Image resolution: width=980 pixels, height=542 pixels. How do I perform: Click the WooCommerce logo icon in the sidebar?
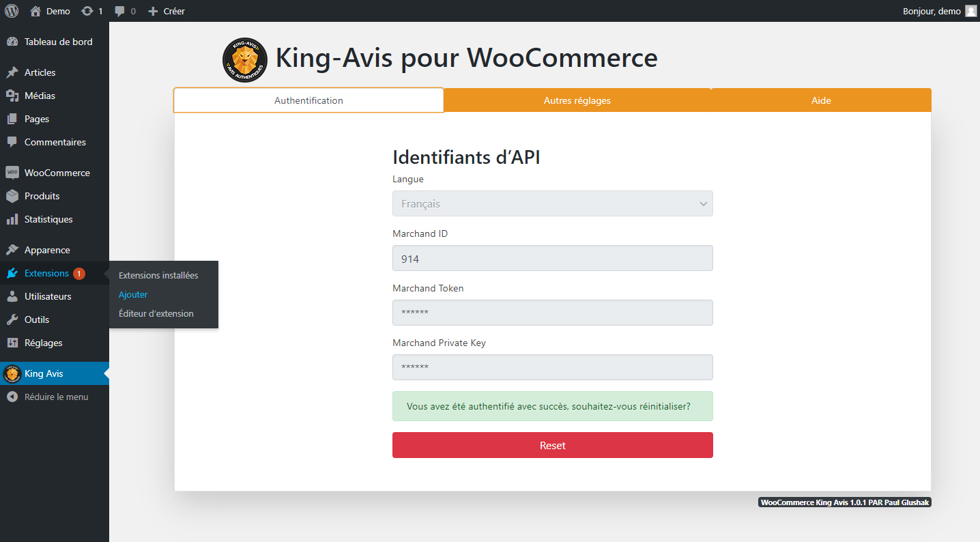pyautogui.click(x=12, y=173)
